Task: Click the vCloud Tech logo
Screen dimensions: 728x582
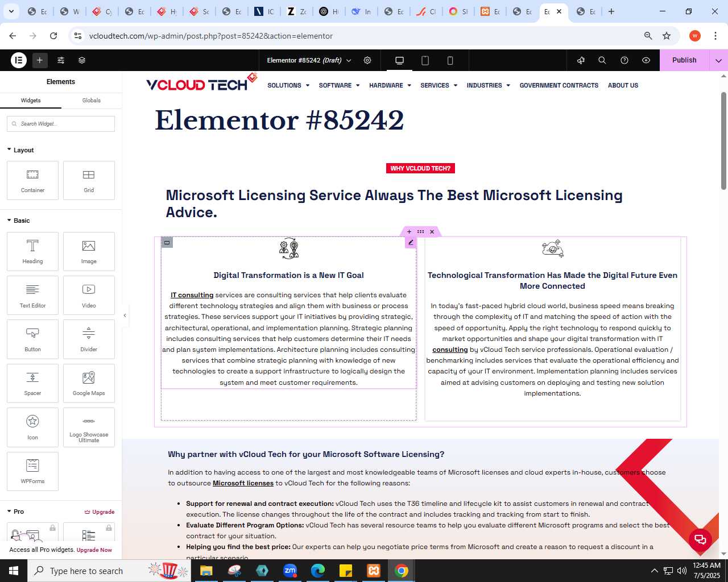Action: pos(201,83)
